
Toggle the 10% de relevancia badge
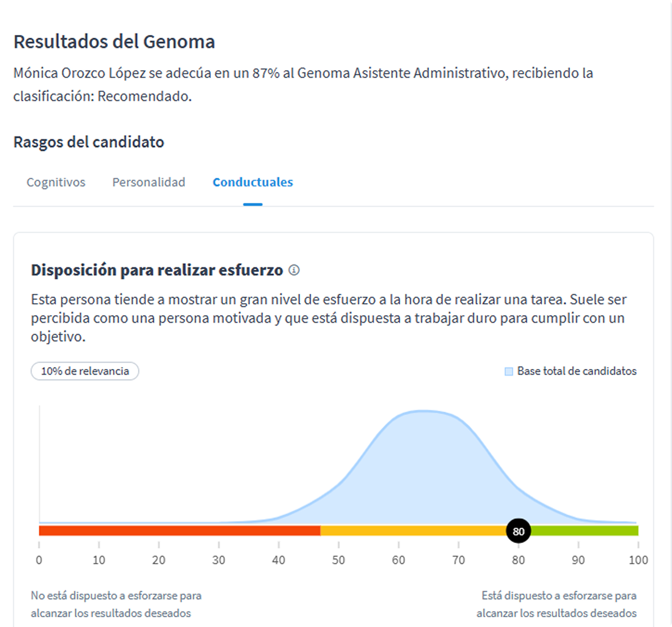pyautogui.click(x=84, y=371)
